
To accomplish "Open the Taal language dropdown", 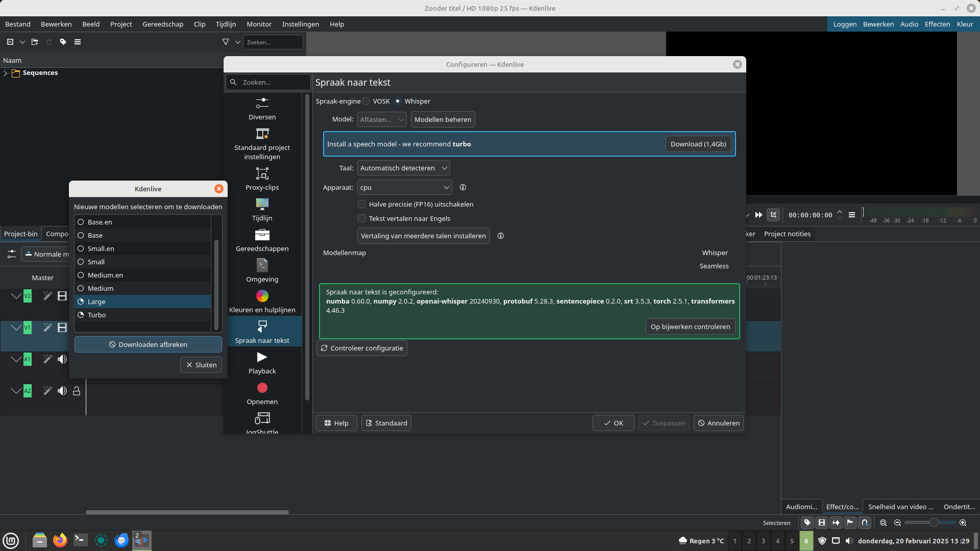I will point(404,168).
